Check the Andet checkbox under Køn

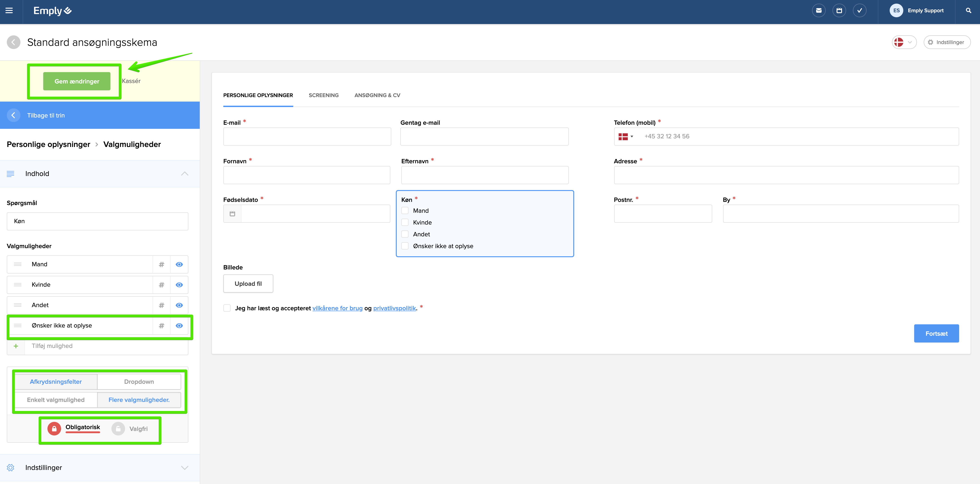click(405, 234)
